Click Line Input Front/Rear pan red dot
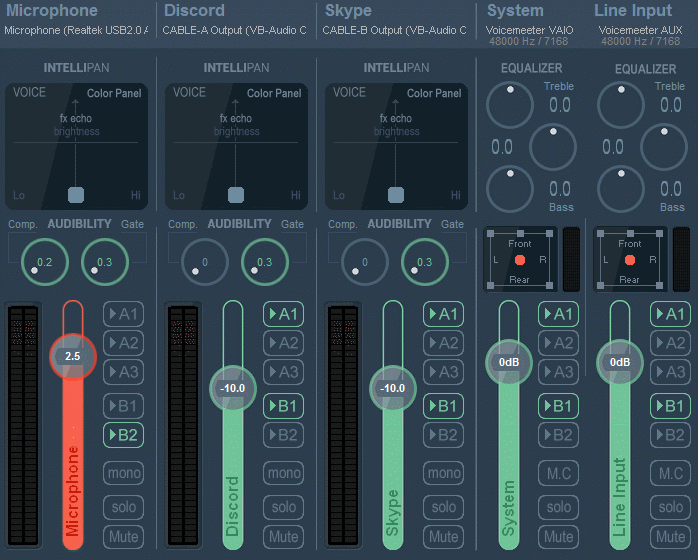This screenshot has width=698, height=560. click(x=629, y=260)
